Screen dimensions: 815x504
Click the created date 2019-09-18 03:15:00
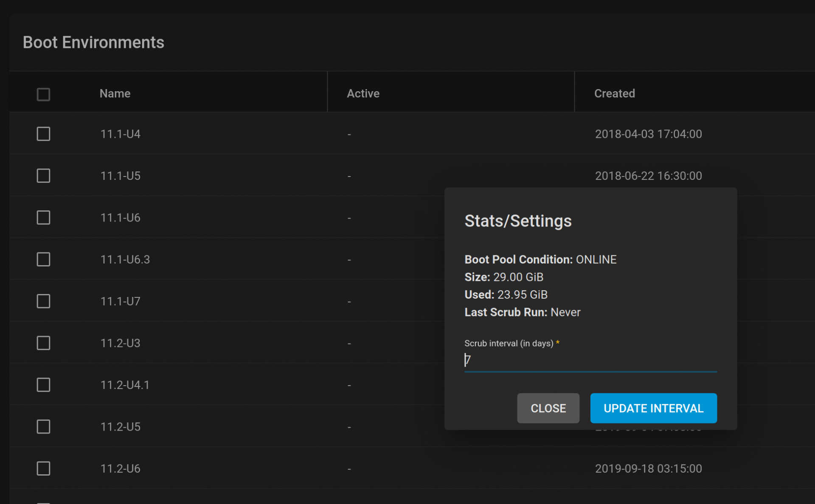click(x=648, y=468)
